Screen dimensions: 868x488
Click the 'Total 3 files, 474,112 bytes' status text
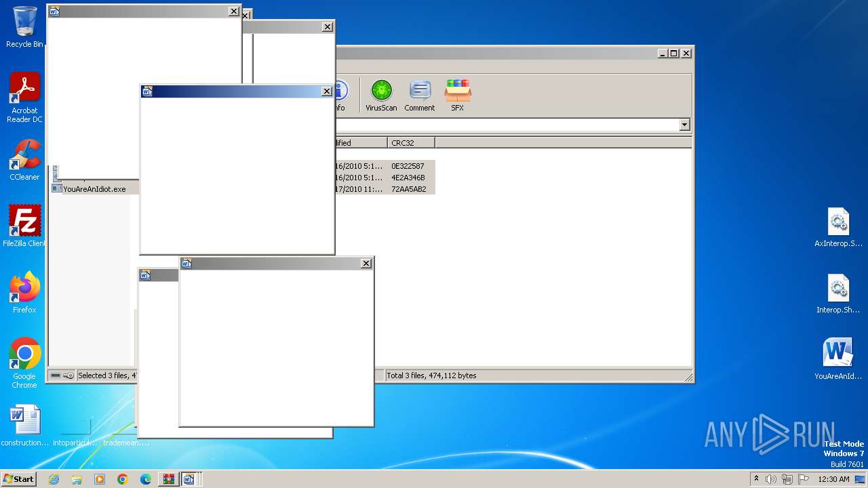click(x=431, y=375)
